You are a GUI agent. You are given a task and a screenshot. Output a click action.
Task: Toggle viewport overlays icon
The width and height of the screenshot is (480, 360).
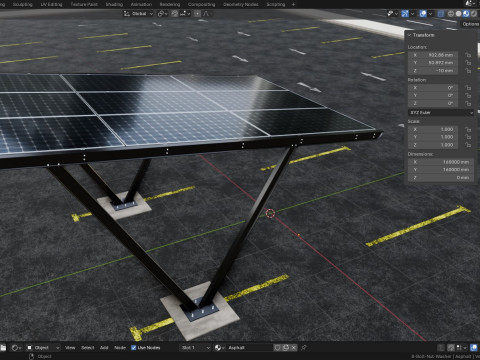tap(423, 14)
